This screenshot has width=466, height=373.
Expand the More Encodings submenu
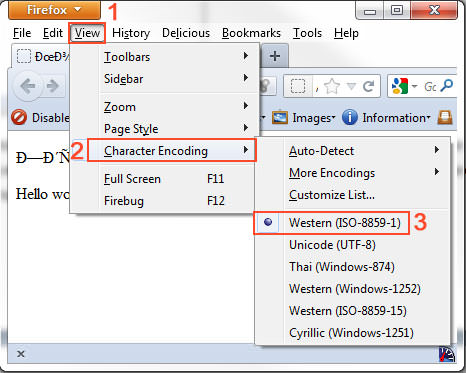tap(353, 173)
